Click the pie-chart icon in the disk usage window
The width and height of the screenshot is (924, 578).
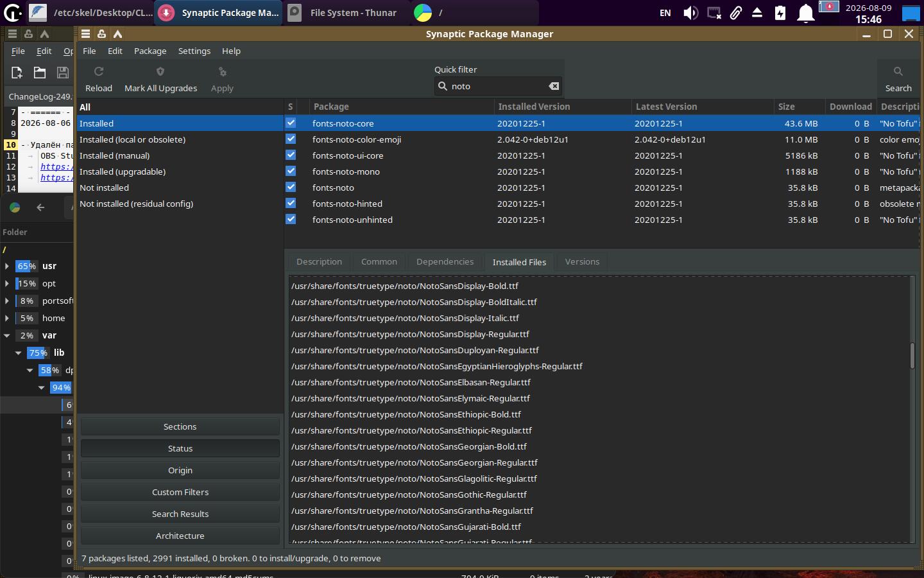tap(15, 207)
